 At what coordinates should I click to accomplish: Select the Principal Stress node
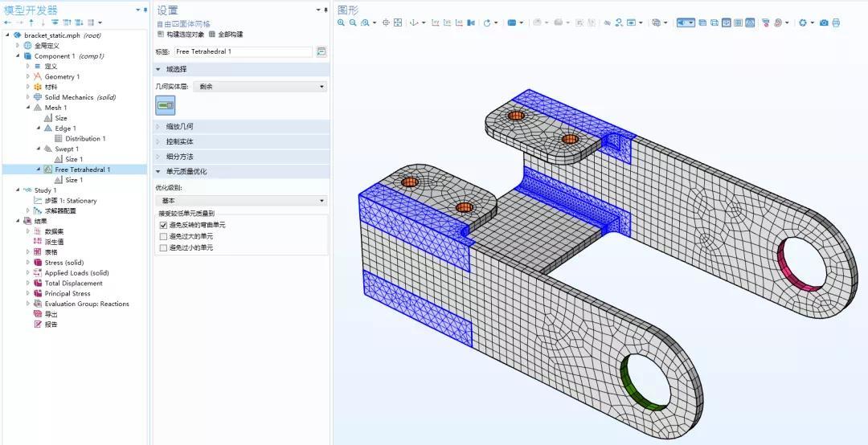pos(68,293)
